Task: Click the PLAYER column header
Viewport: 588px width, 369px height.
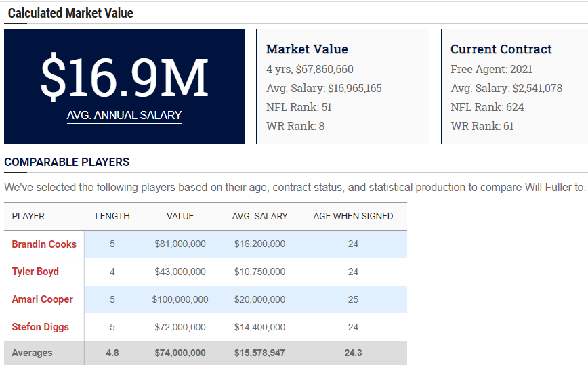Action: click(x=28, y=216)
